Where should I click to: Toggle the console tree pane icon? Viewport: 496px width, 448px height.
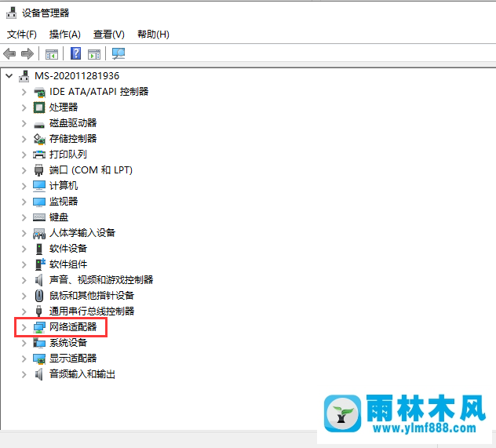pyautogui.click(x=52, y=54)
